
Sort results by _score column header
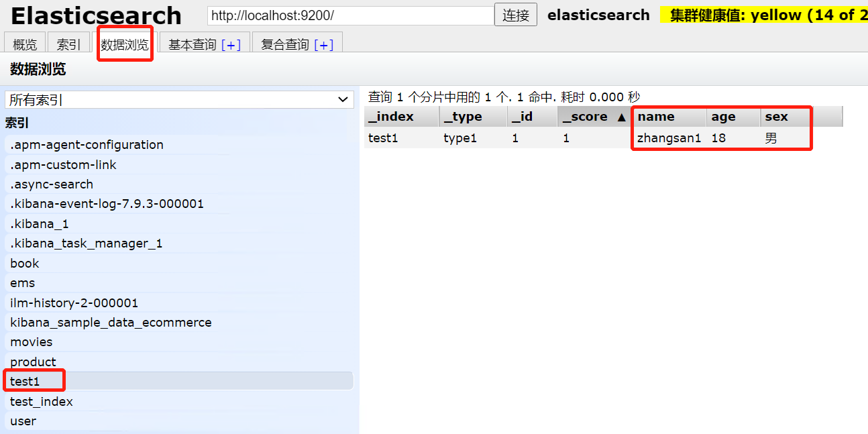point(594,117)
